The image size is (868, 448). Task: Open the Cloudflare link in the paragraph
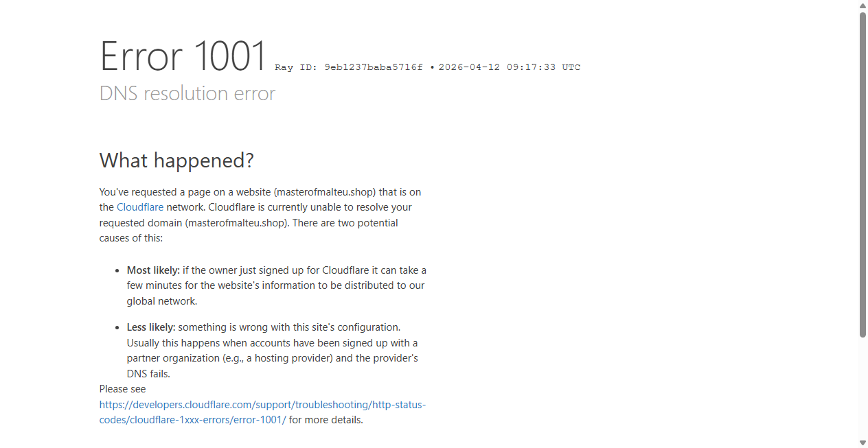point(140,207)
